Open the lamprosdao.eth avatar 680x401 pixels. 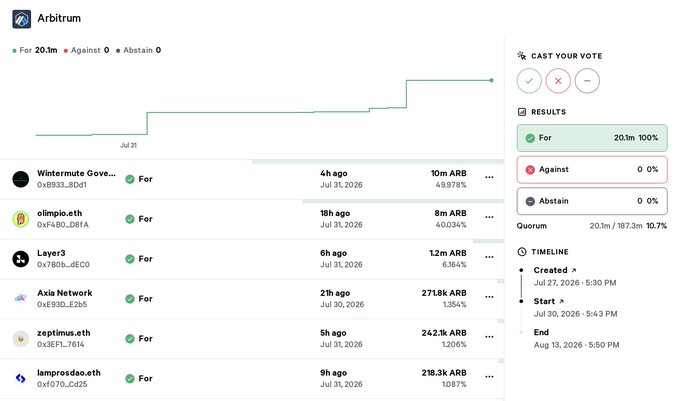point(20,378)
